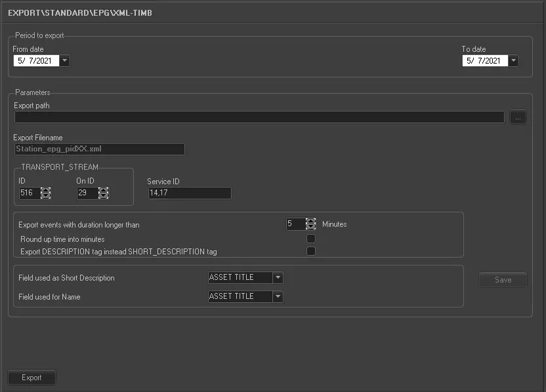Open the From date calendar dropdown

[x=64, y=61]
